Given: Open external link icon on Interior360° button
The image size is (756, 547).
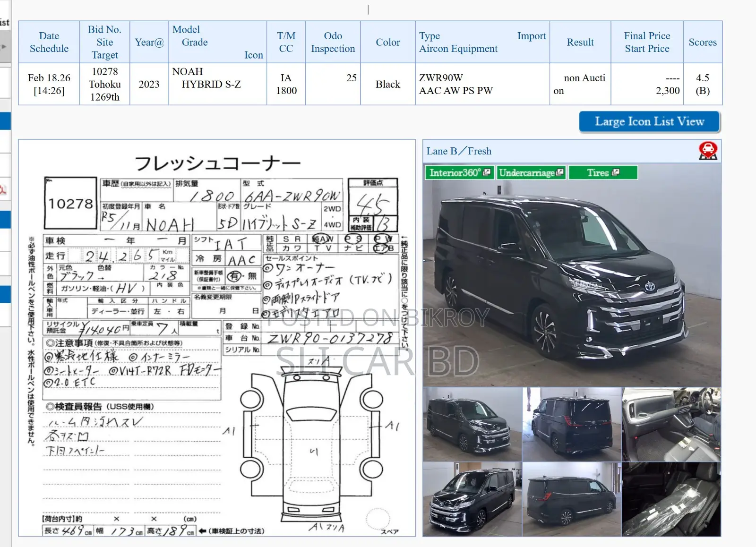Looking at the screenshot, I should point(487,172).
